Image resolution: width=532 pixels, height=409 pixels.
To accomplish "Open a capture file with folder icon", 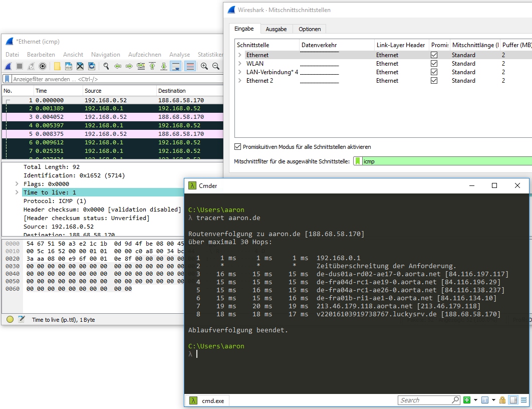I will [57, 66].
